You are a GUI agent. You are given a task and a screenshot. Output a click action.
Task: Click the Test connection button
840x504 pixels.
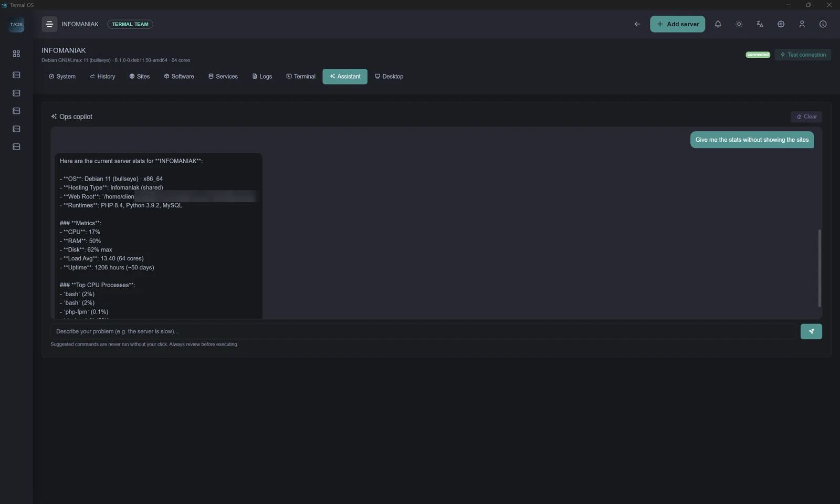[x=803, y=55]
